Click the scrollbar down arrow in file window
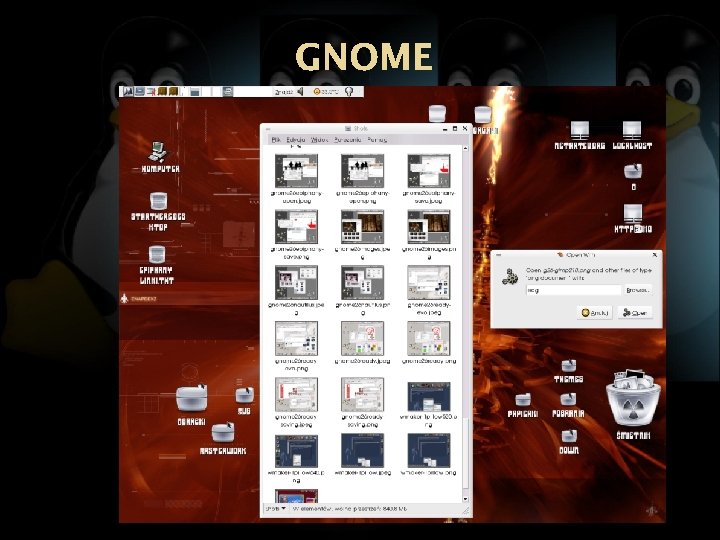720x540 pixels. click(x=465, y=499)
